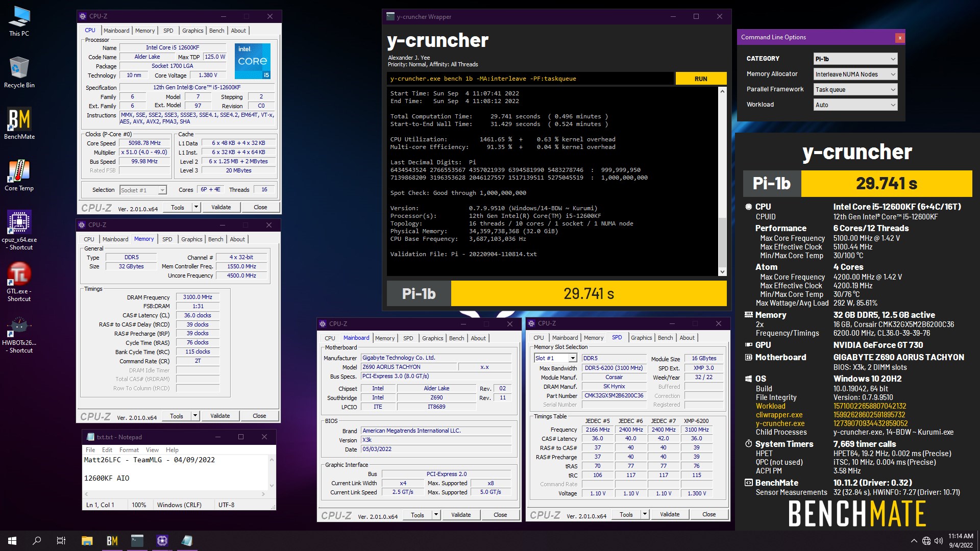Image resolution: width=980 pixels, height=551 pixels.
Task: Click Validate in the CPU-Z CPU window
Action: [x=221, y=207]
